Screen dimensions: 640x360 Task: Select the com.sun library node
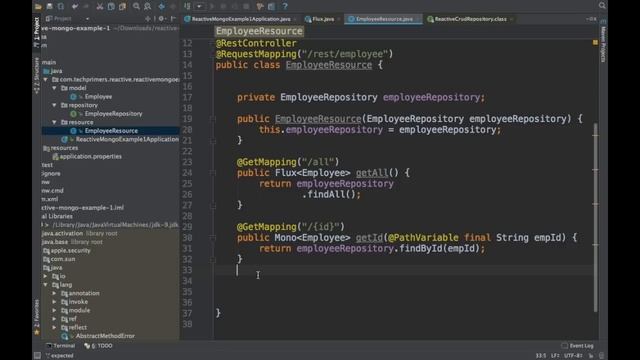(62, 259)
